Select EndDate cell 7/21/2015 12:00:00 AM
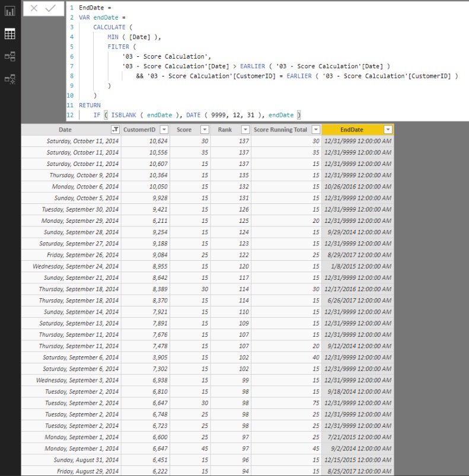Screen dimensions: 469x476 click(x=358, y=437)
